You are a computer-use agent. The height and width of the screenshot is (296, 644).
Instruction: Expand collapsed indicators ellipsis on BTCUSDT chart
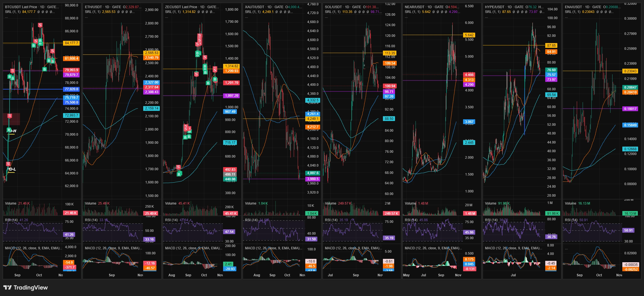(x=6, y=17)
